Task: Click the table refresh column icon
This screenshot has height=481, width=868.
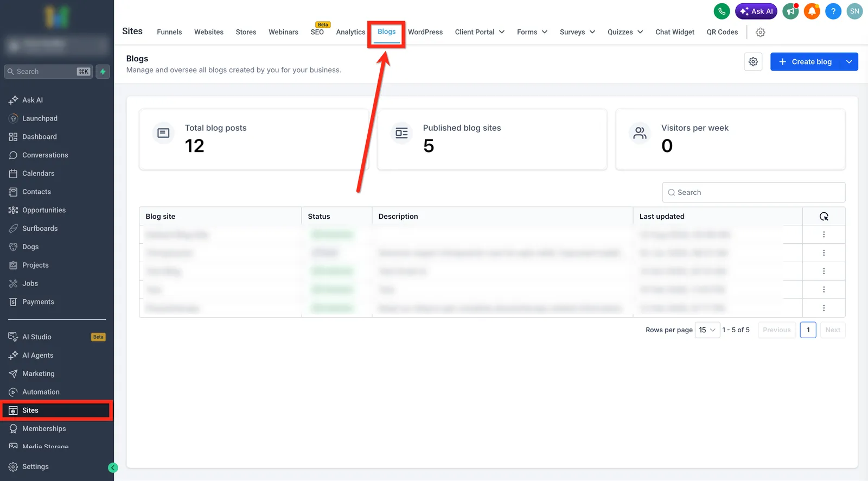Action: tap(824, 217)
